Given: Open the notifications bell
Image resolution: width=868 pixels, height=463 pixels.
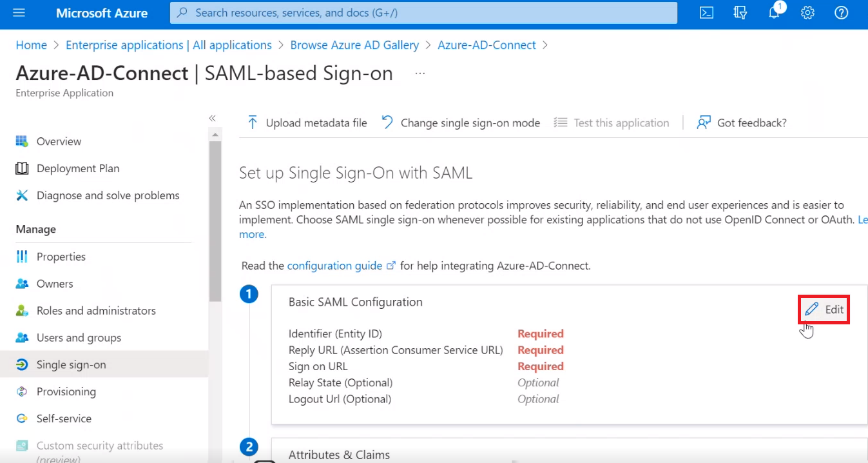Looking at the screenshot, I should [775, 13].
